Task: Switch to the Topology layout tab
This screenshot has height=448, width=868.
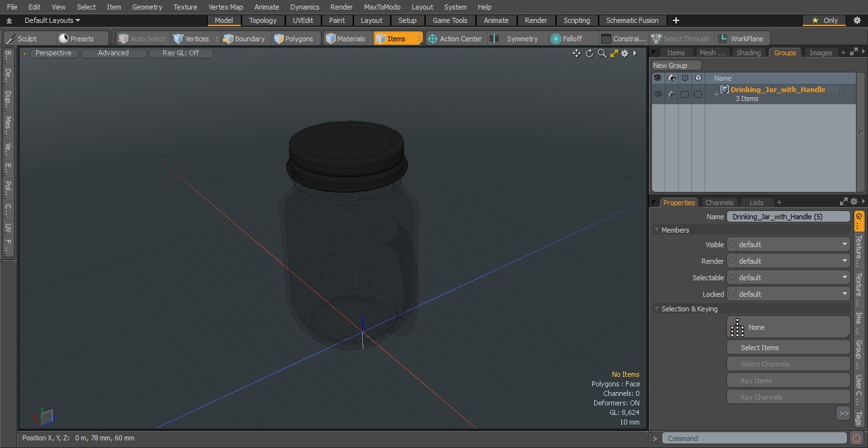Action: pos(262,20)
